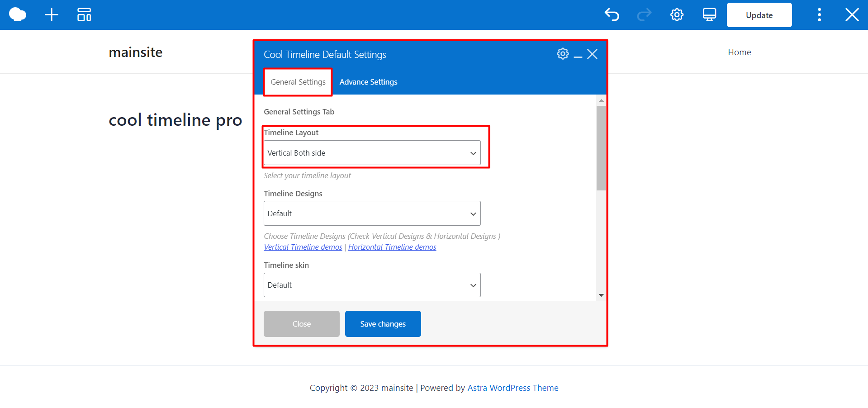Click the cloud logo icon in top bar

(x=18, y=15)
